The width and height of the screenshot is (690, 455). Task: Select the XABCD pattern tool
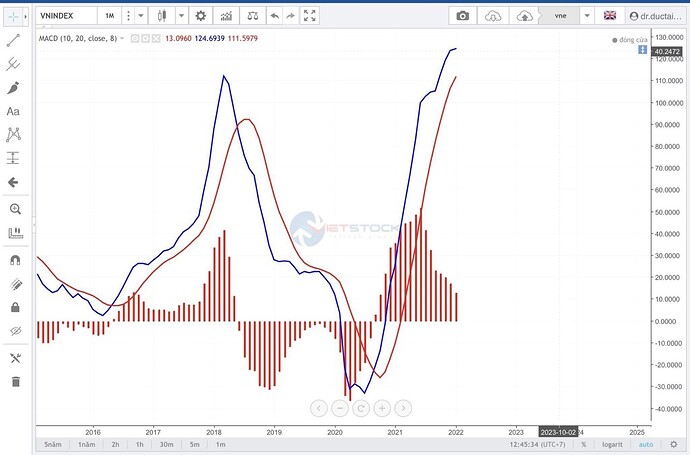[x=14, y=135]
